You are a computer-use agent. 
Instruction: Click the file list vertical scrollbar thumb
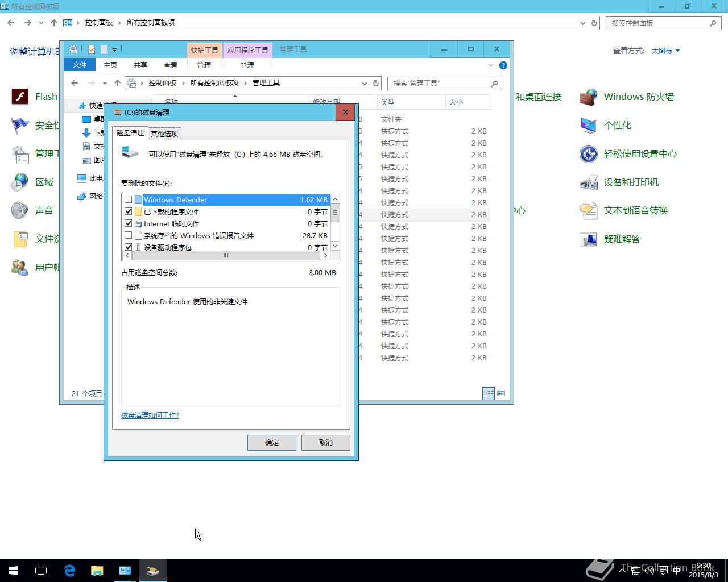(335, 213)
